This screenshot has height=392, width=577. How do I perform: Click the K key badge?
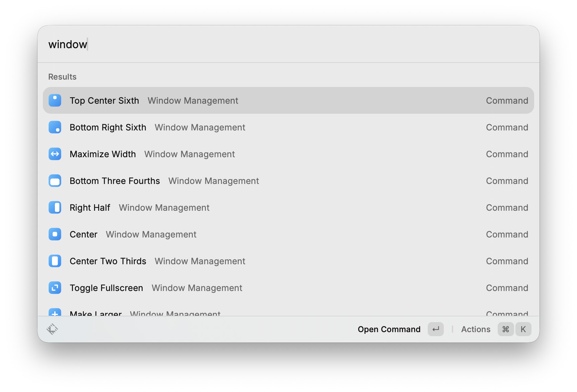(523, 329)
